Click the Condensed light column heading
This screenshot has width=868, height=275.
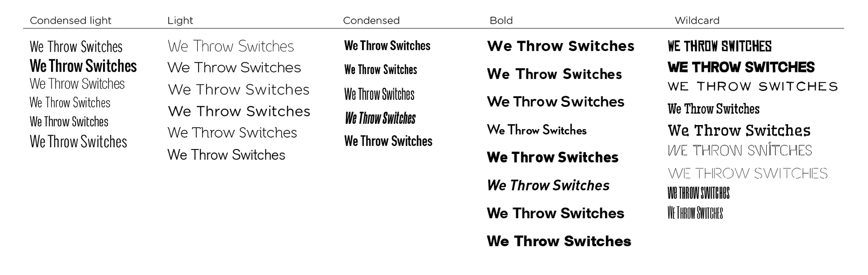tap(71, 20)
